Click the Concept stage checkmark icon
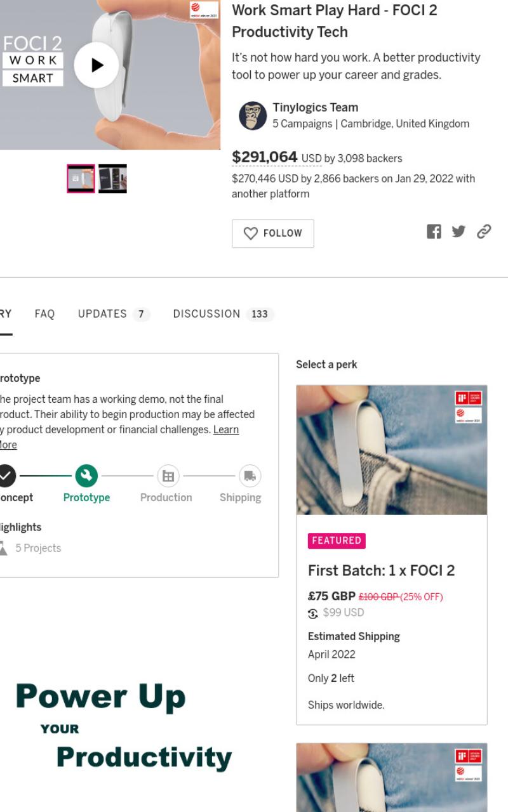The image size is (508, 812). pos(6,476)
